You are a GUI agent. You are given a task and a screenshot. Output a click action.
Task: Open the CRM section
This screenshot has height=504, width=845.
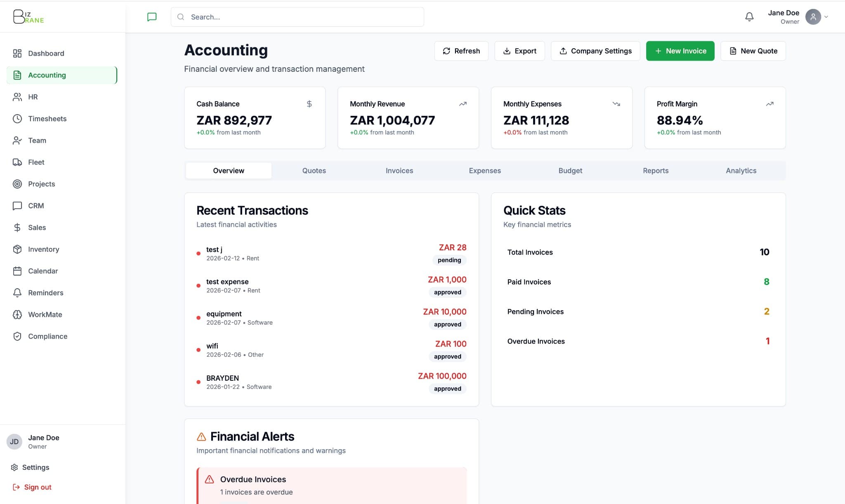click(36, 205)
